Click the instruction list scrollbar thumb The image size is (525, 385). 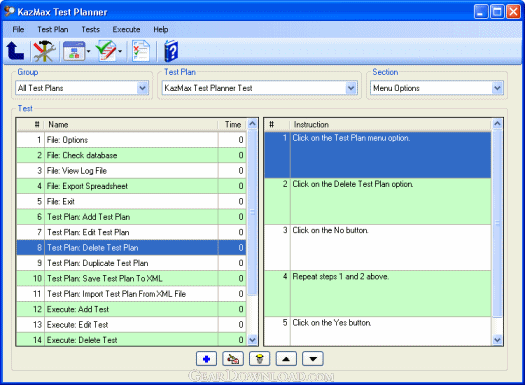(x=497, y=223)
